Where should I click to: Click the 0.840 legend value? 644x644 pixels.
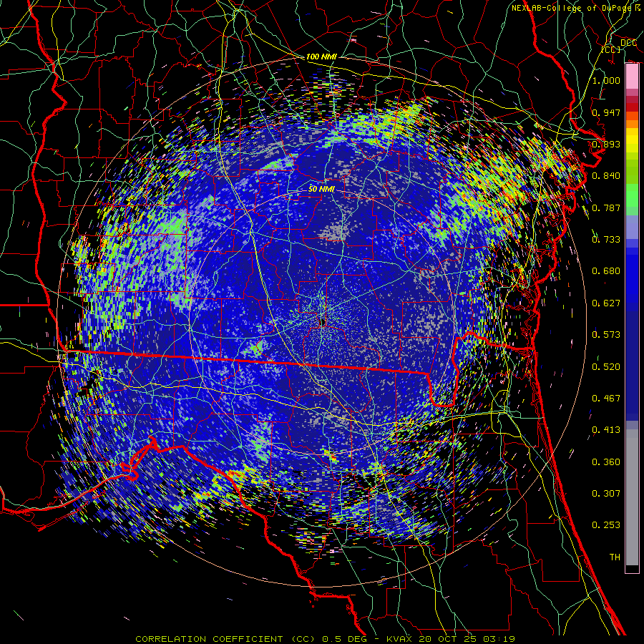[606, 176]
